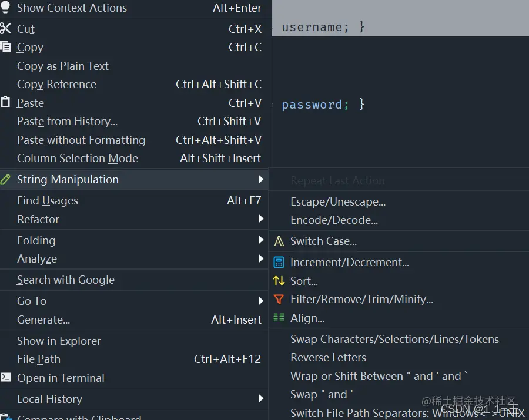The image size is (529, 420).
Task: Click the Switch Case letter A icon
Action: pyautogui.click(x=279, y=241)
